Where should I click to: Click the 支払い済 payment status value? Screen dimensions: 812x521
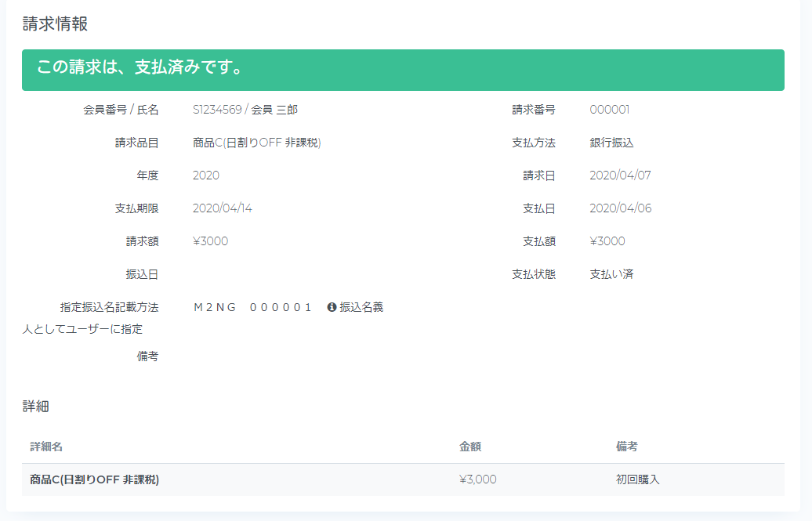click(x=611, y=274)
